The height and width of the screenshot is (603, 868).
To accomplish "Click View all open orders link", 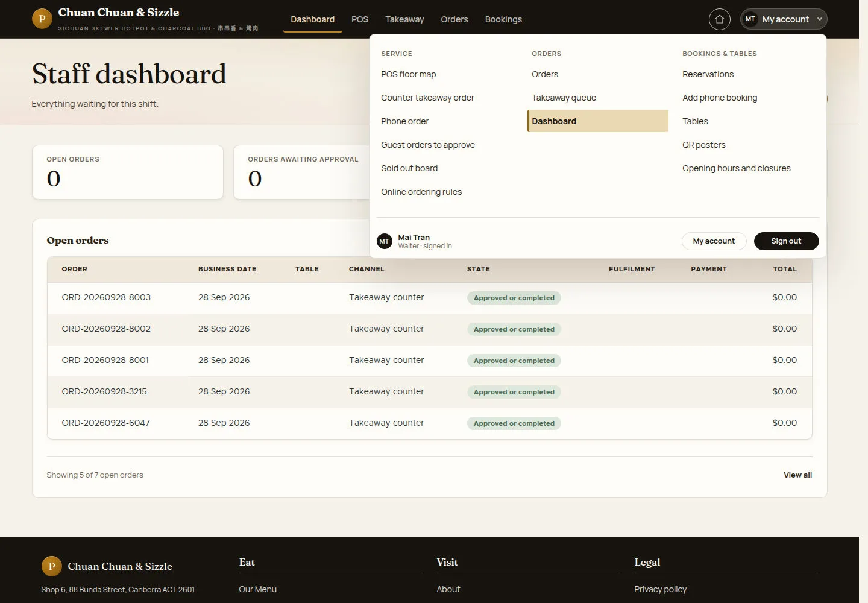I will [x=797, y=475].
